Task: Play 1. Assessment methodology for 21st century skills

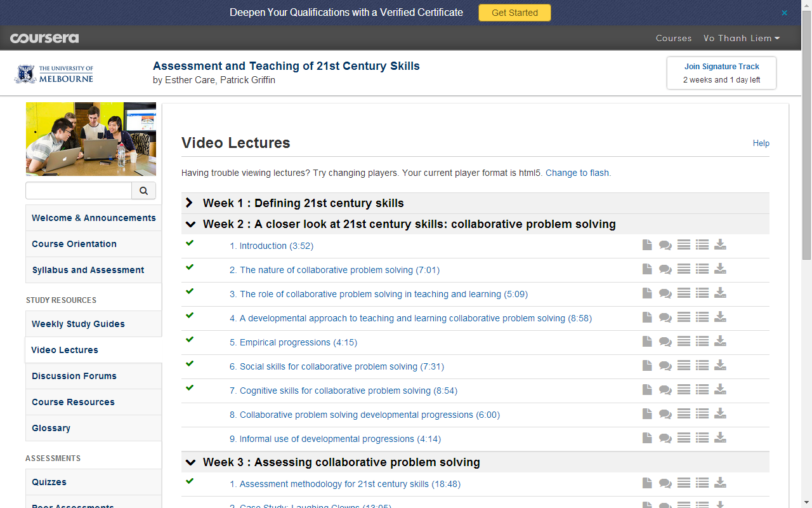Action: pos(345,484)
